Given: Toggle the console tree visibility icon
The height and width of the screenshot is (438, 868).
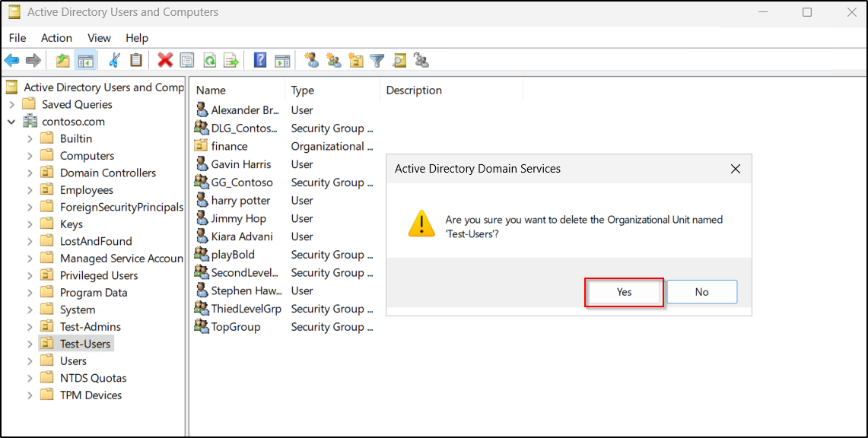Looking at the screenshot, I should tap(86, 59).
